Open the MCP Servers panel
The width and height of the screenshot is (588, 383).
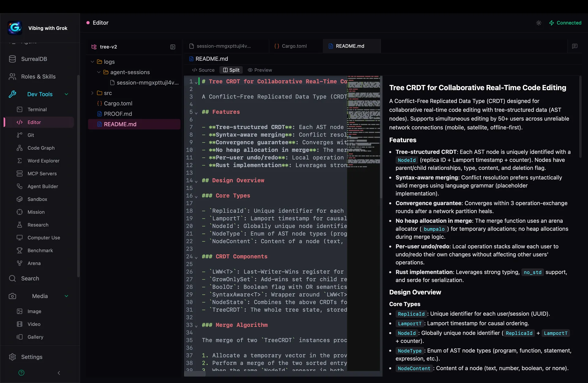42,174
